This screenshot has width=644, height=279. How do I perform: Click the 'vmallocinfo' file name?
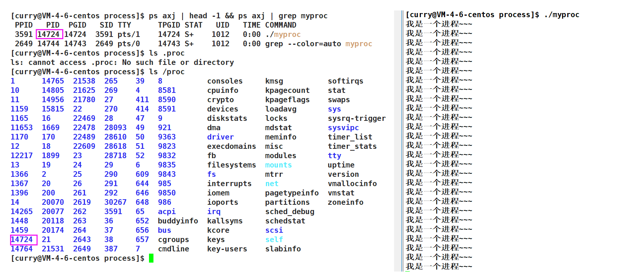[352, 184]
